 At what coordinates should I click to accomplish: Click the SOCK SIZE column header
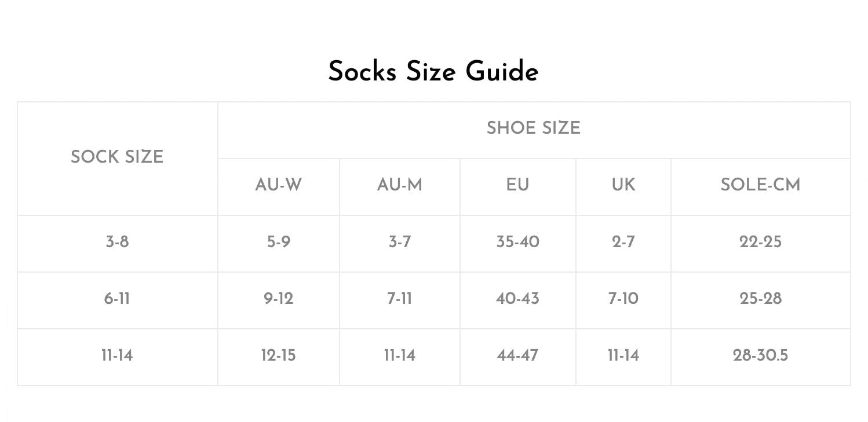click(117, 157)
